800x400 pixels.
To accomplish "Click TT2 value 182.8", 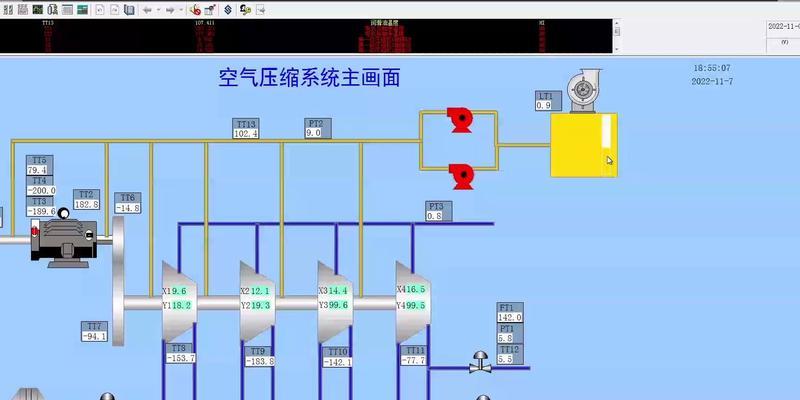I will coord(86,205).
